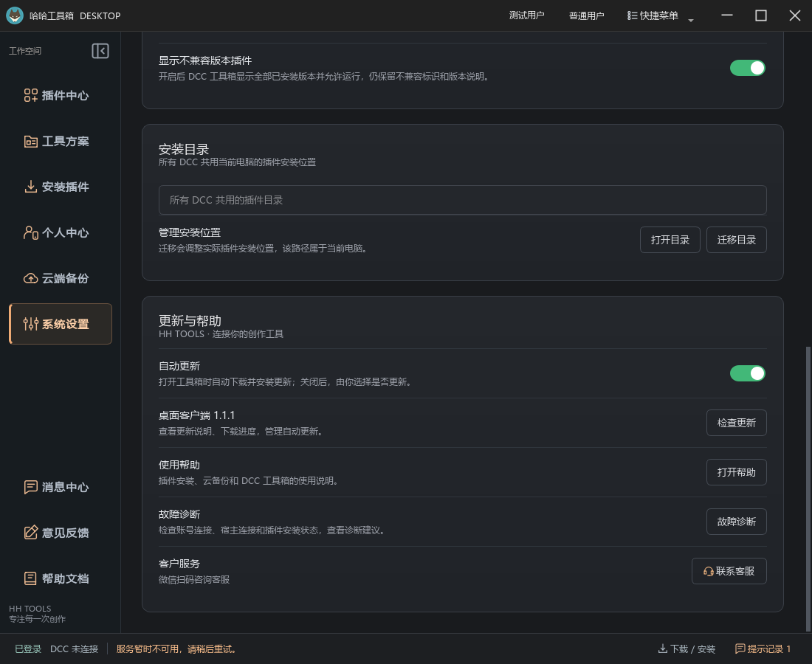
Task: Open 帮助文档 in sidebar
Action: click(x=60, y=578)
